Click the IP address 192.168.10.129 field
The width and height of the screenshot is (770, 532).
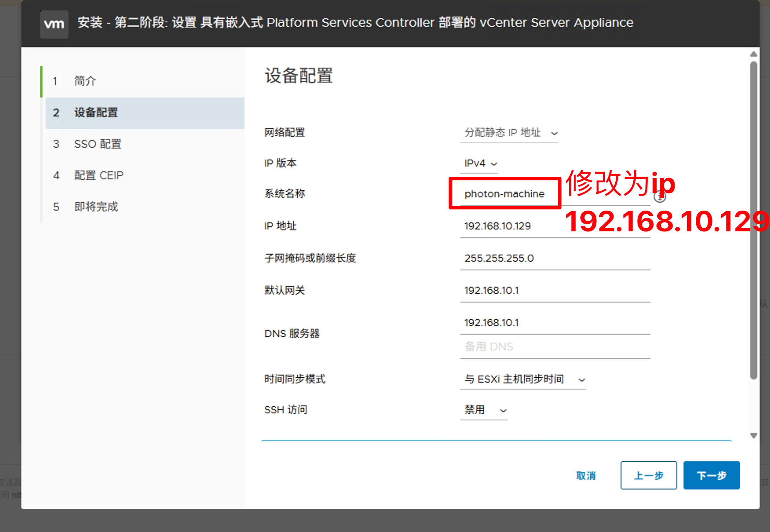pyautogui.click(x=555, y=226)
